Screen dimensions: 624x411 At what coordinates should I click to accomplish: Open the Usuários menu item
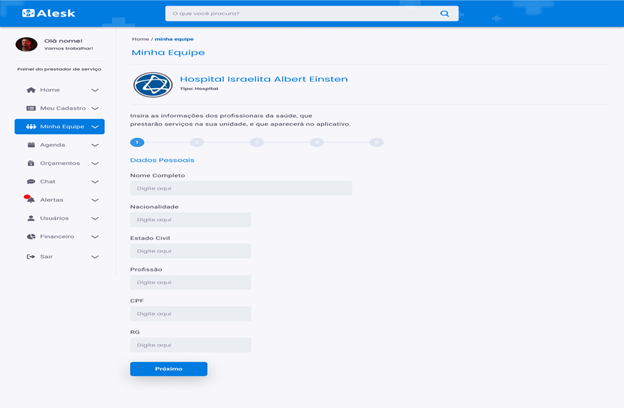60,218
